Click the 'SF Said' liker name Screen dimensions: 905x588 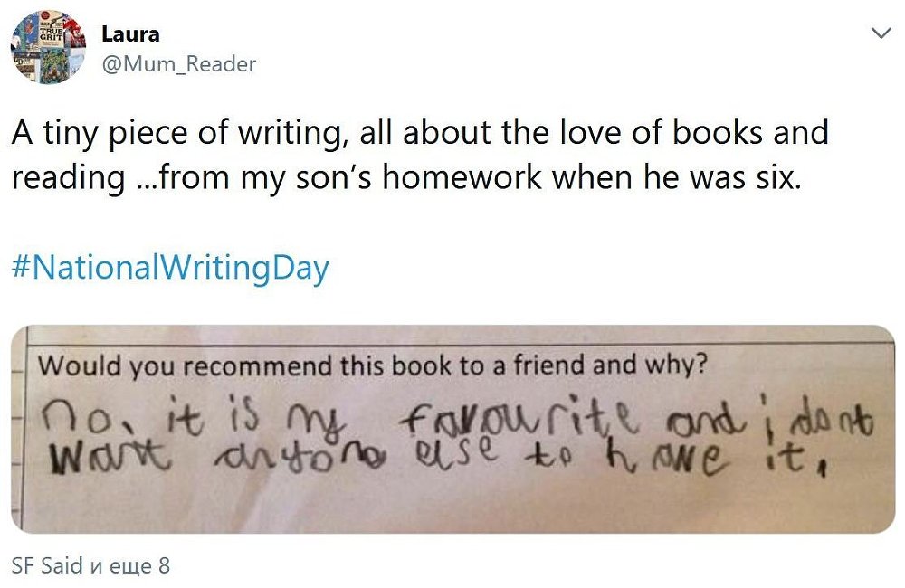coord(48,566)
